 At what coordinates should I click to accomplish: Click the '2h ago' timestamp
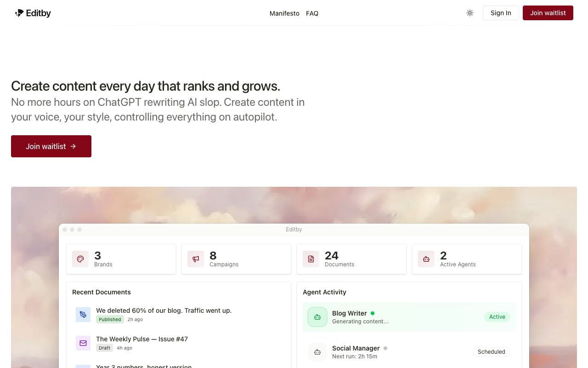coord(135,319)
